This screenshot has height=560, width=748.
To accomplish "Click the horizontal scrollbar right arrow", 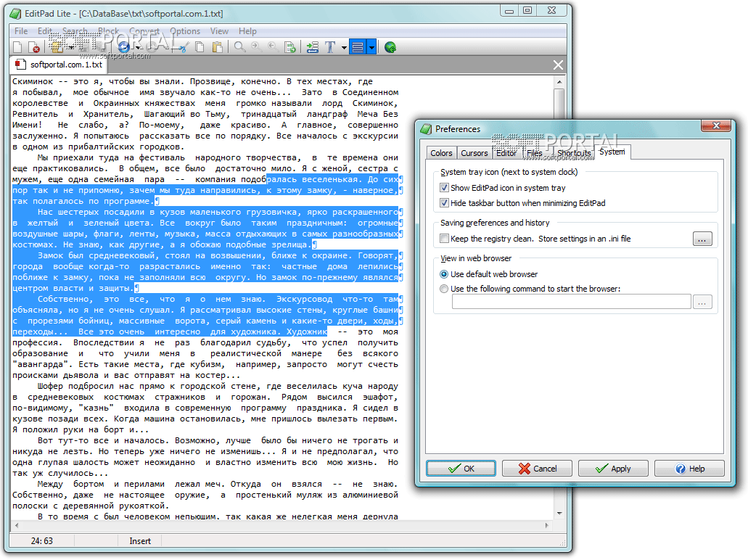I will [547, 526].
